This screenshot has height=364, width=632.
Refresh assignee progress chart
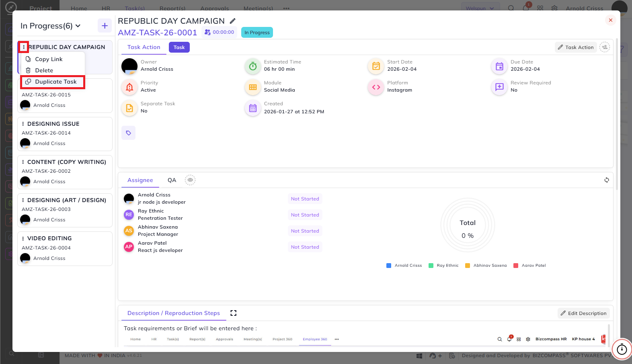pos(607,180)
